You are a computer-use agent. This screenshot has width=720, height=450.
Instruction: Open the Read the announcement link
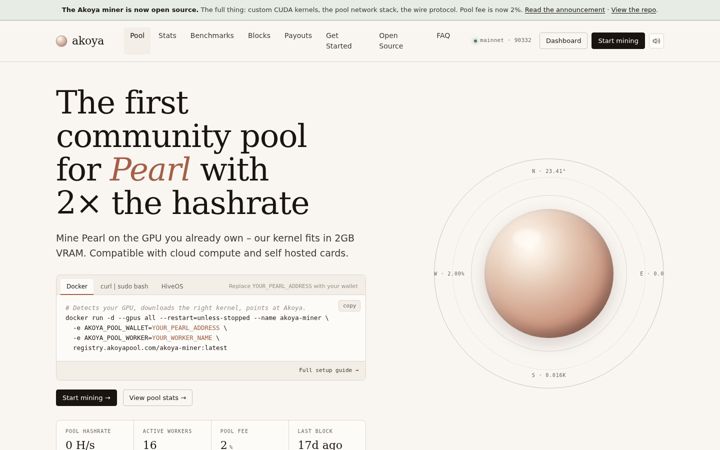click(x=565, y=10)
